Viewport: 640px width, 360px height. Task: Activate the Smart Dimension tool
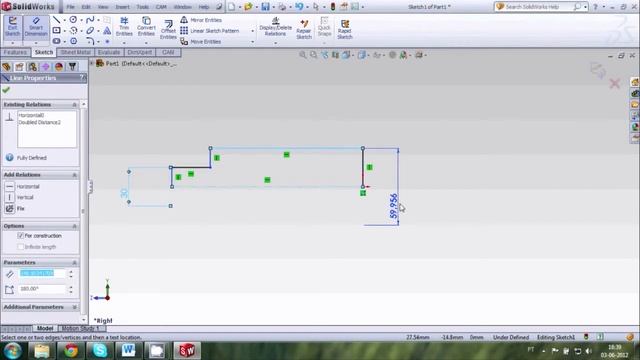click(36, 27)
